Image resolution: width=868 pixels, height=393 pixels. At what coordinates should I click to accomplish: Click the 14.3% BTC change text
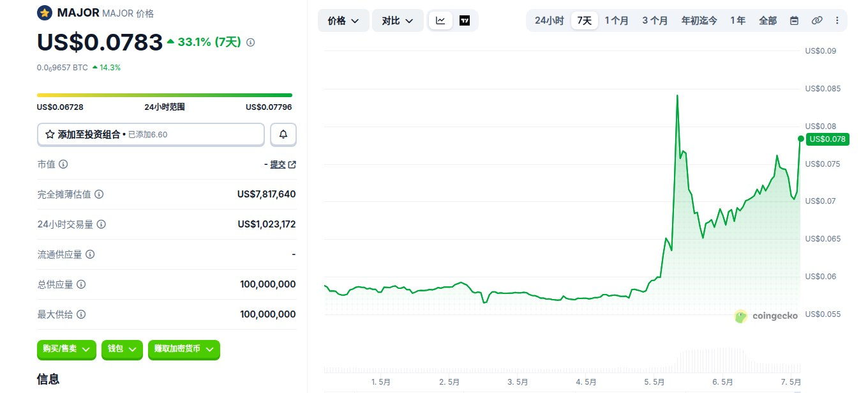(110, 67)
